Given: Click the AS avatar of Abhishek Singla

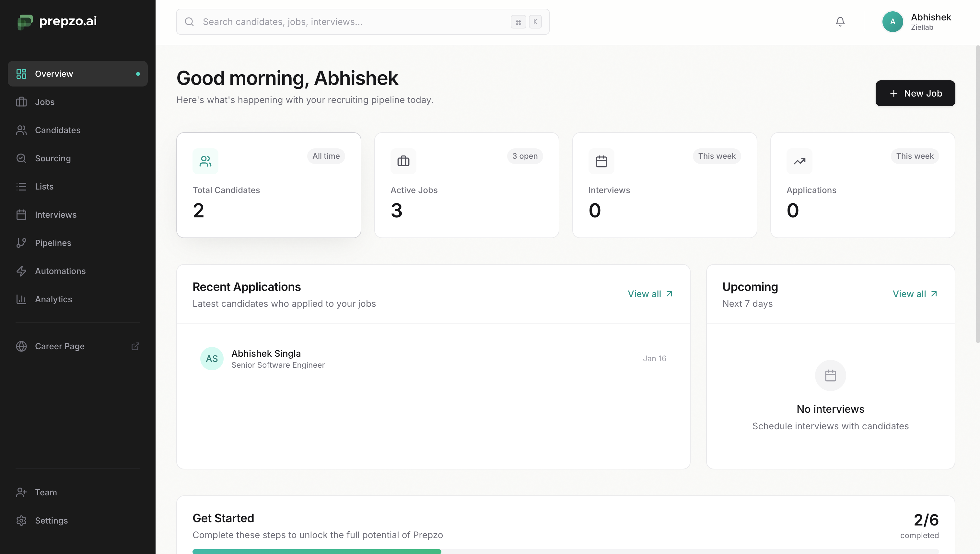Looking at the screenshot, I should click(x=212, y=358).
